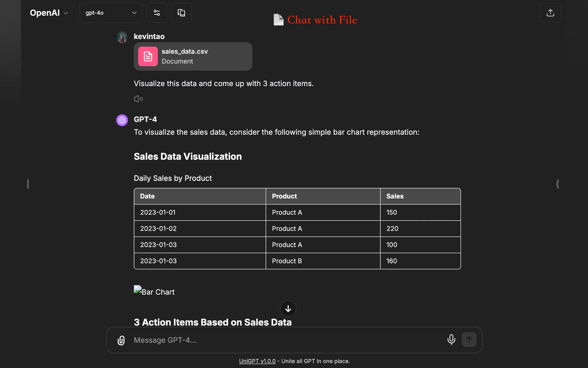
Task: Open the gpt-4o model dropdown
Action: coord(111,13)
